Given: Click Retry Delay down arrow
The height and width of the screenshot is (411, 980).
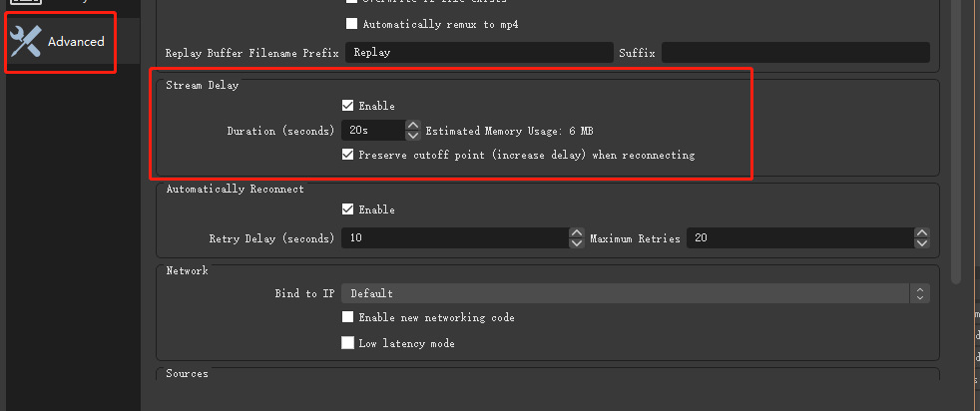Looking at the screenshot, I should (576, 243).
